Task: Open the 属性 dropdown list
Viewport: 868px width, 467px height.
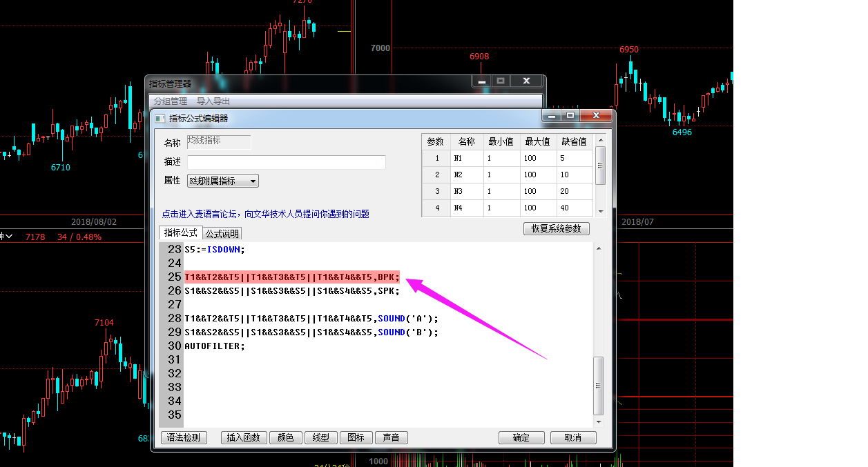Action: (x=222, y=181)
